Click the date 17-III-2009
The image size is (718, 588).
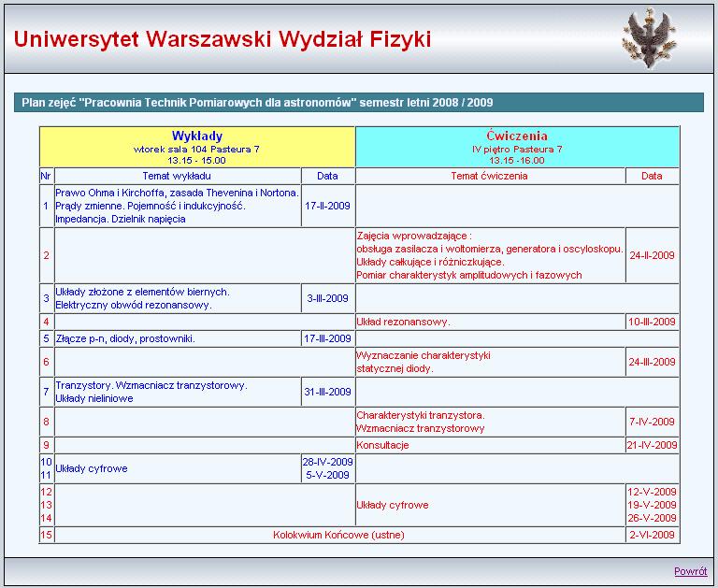point(327,339)
